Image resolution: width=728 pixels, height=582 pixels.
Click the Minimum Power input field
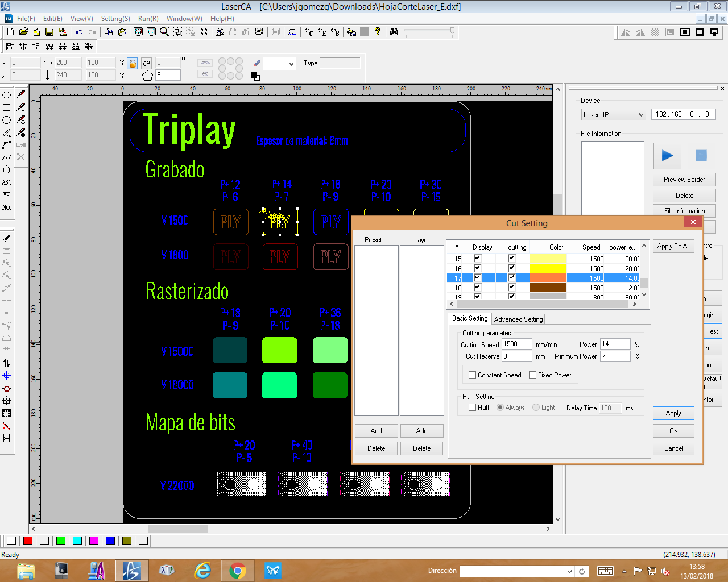[x=615, y=356]
